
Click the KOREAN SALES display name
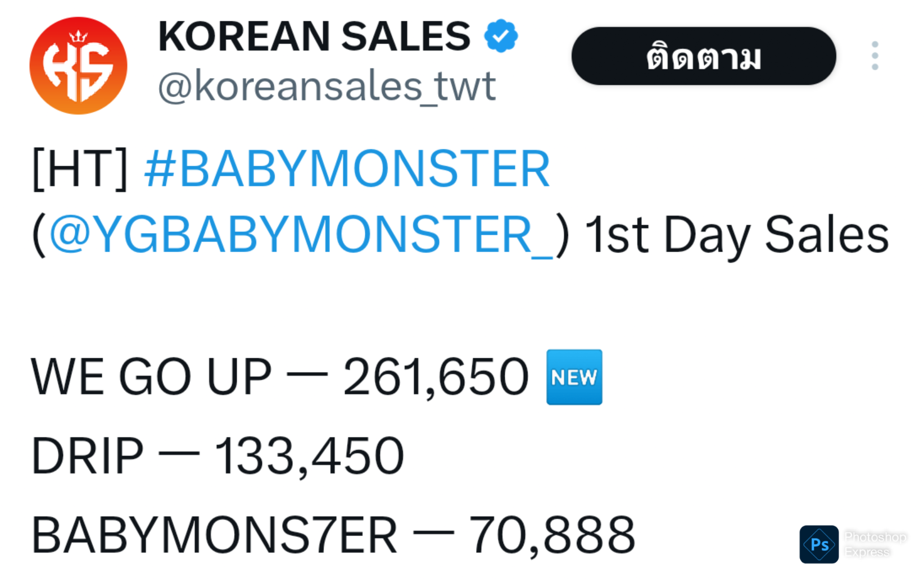[314, 37]
